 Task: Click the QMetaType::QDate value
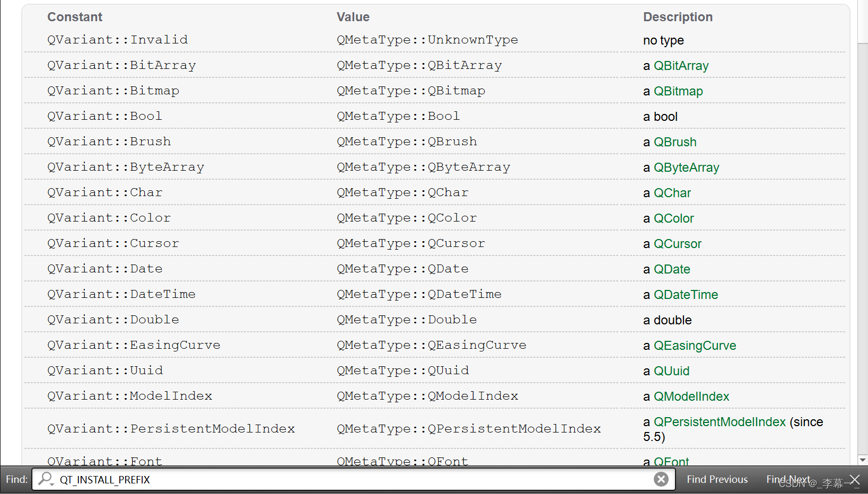[x=402, y=269]
